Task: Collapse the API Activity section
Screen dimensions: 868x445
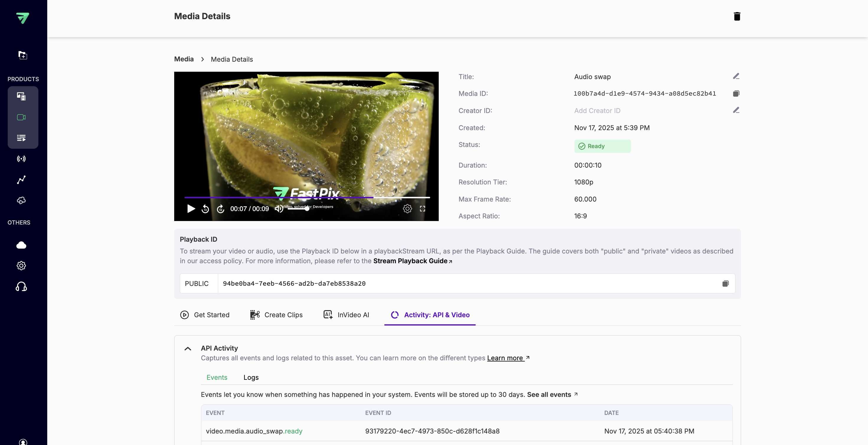Action: point(188,349)
